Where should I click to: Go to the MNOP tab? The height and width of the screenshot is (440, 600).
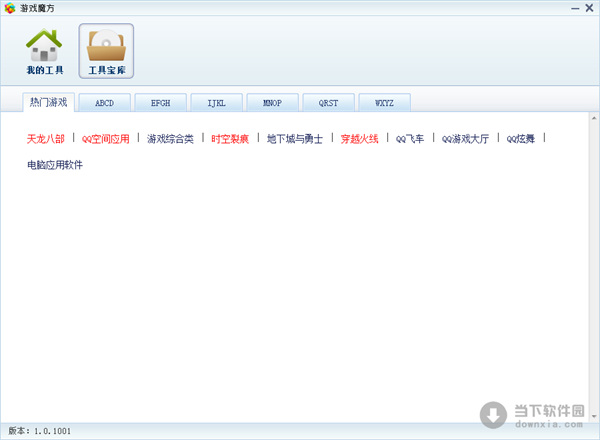point(272,103)
